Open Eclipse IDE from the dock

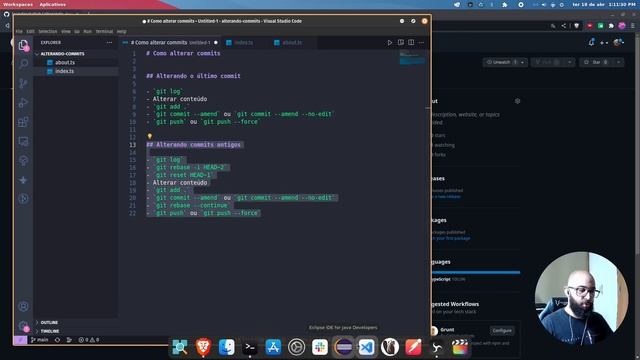[343, 347]
